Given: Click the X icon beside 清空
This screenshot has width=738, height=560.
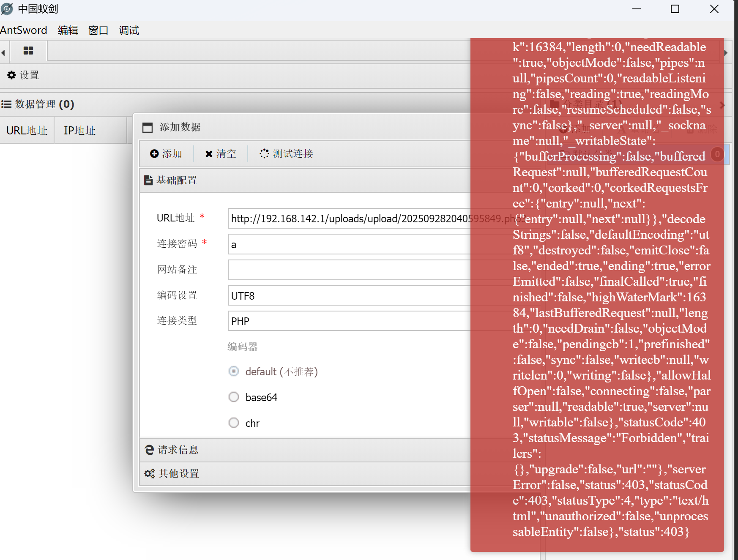Looking at the screenshot, I should 209,154.
